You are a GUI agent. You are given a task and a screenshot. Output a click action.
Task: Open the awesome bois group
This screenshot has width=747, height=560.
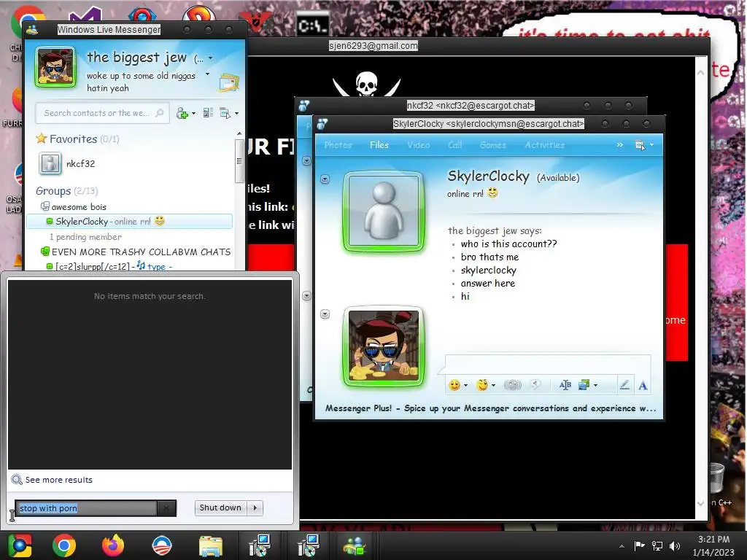click(74, 206)
